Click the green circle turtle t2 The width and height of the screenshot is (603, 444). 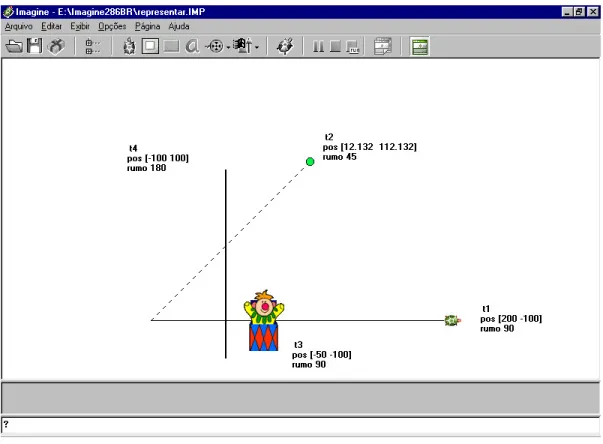(310, 162)
